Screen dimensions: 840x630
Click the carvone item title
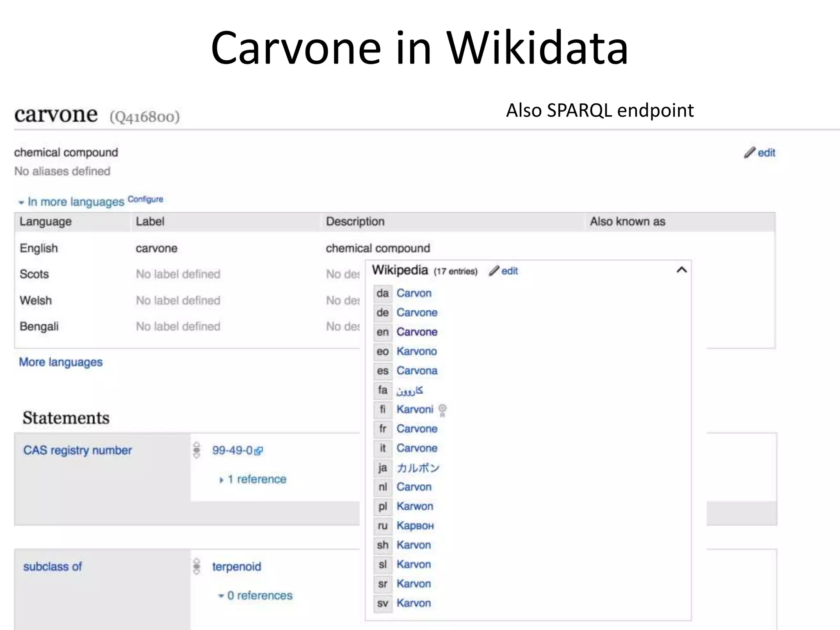(56, 114)
